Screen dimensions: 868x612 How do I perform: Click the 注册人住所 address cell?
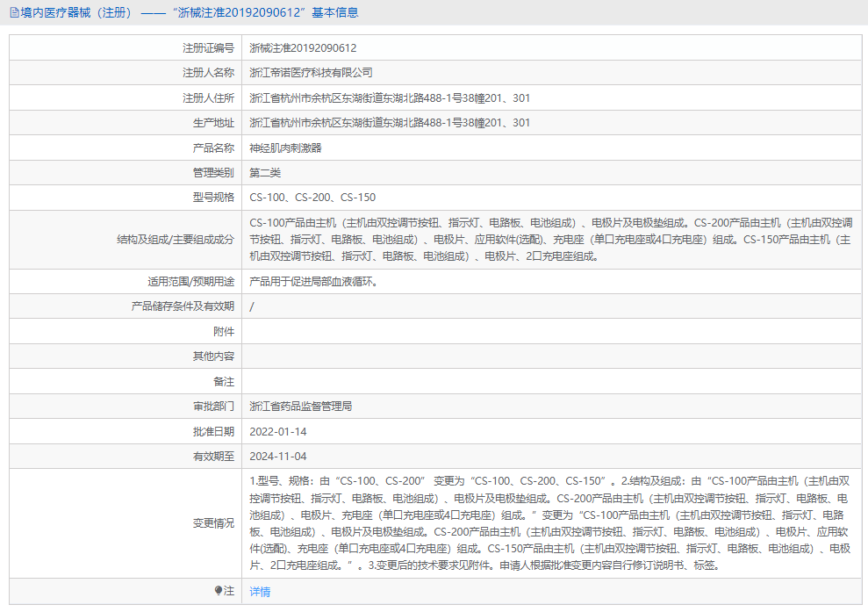pyautogui.click(x=387, y=97)
